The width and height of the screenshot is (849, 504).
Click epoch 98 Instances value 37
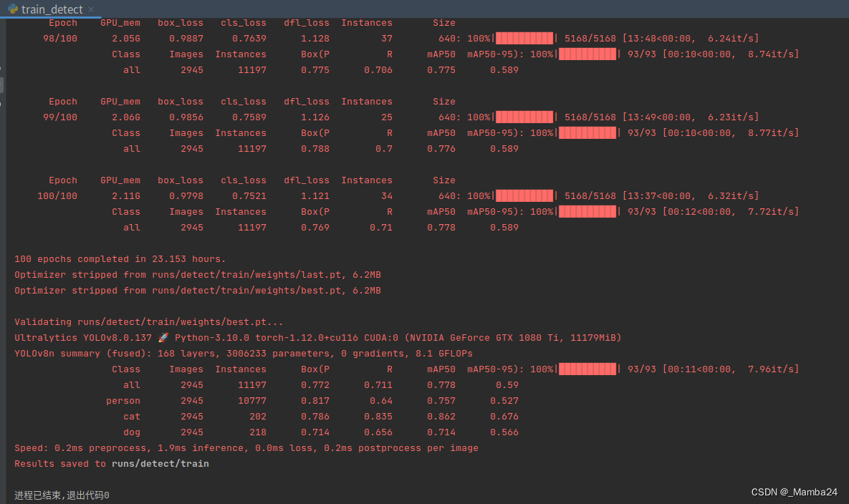(x=387, y=39)
